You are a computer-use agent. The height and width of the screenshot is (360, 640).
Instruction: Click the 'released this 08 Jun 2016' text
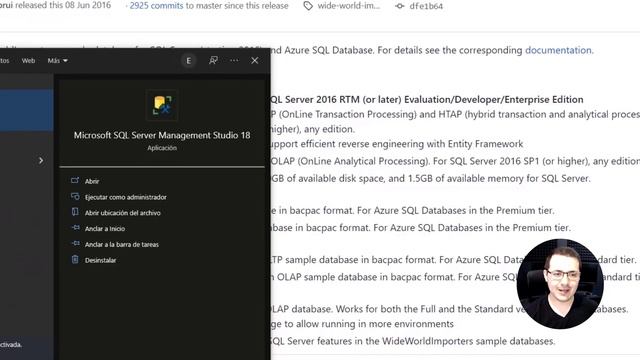(63, 5)
